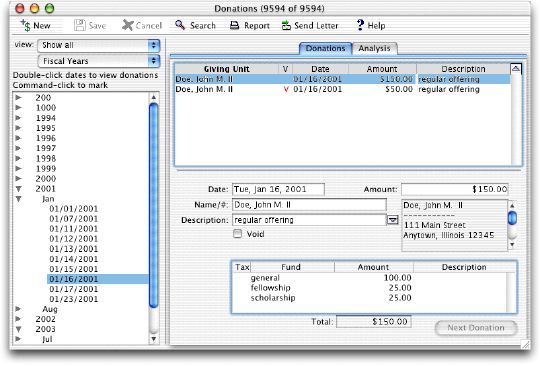Select date 01/01/2001 in tree
This screenshot has width=540, height=366.
pos(74,209)
